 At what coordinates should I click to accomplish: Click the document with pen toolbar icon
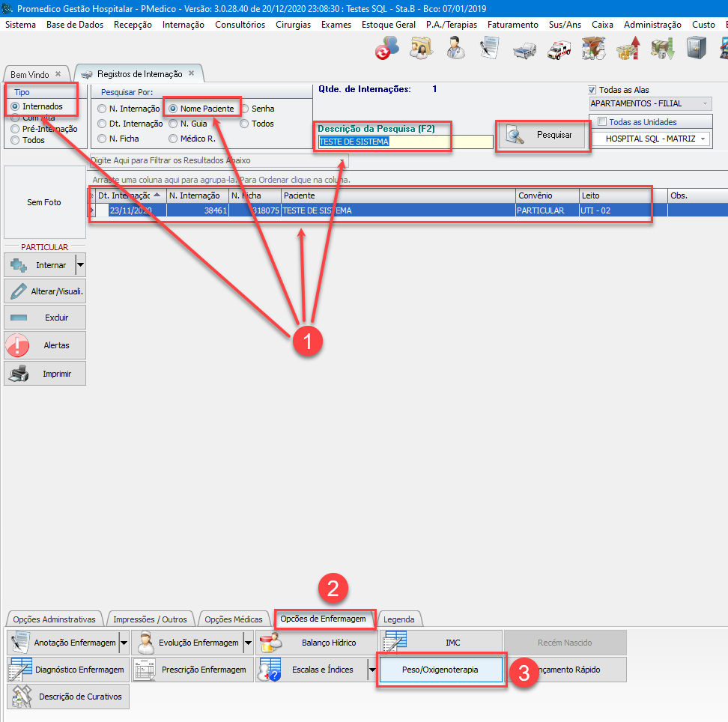(489, 50)
